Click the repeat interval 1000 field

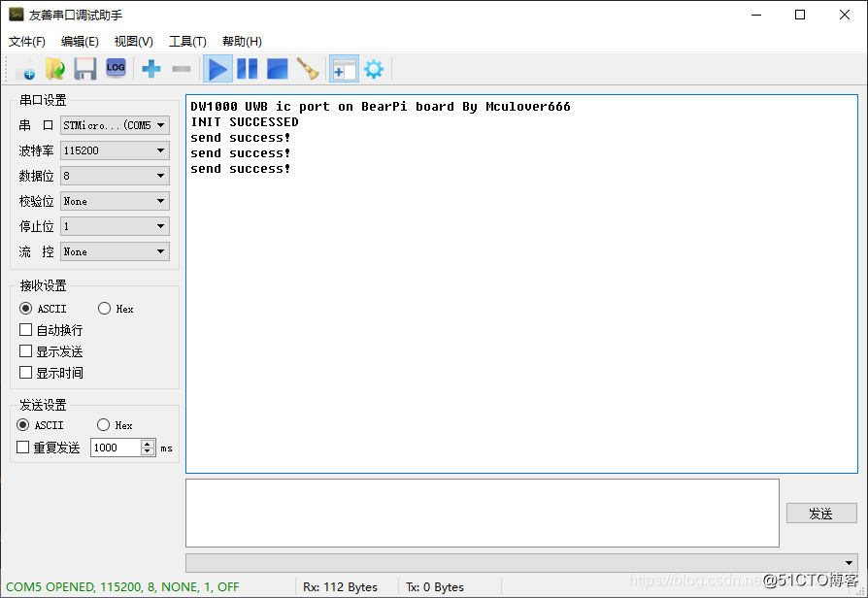(116, 448)
